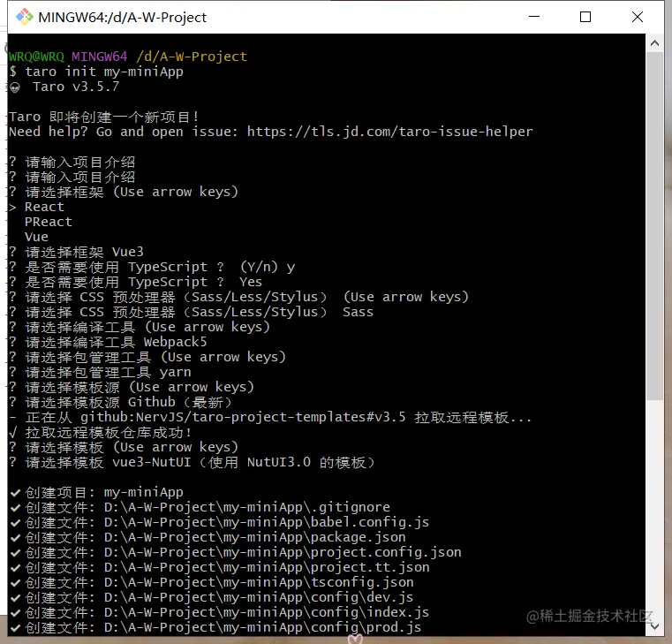Click the window title MINGW64:/d/A-W-Project
Image resolution: width=672 pixels, height=644 pixels.
click(x=122, y=18)
